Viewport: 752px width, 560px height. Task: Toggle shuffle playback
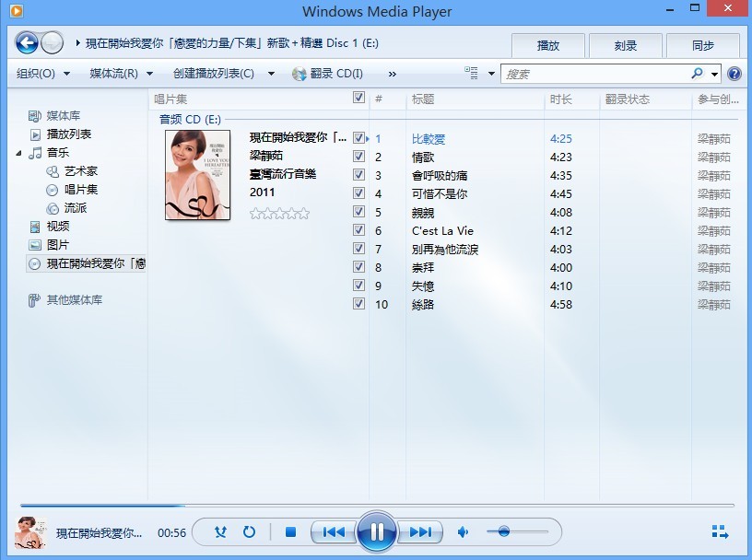[220, 531]
